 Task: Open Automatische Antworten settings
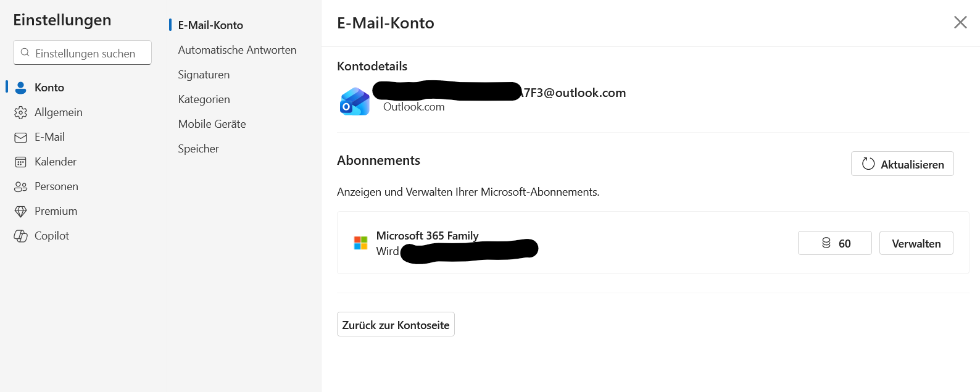[x=237, y=50]
